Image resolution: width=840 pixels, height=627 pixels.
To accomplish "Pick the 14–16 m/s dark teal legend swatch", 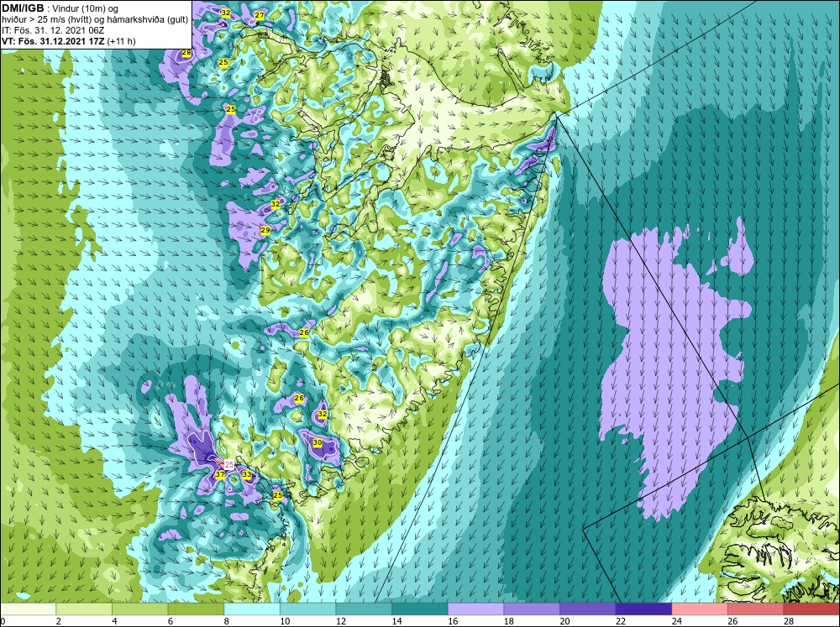I will (419, 609).
